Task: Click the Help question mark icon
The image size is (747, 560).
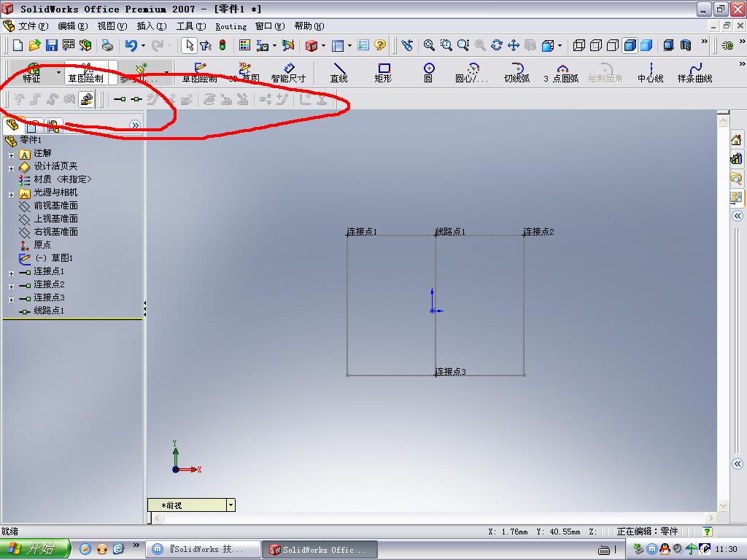Action: (x=379, y=45)
